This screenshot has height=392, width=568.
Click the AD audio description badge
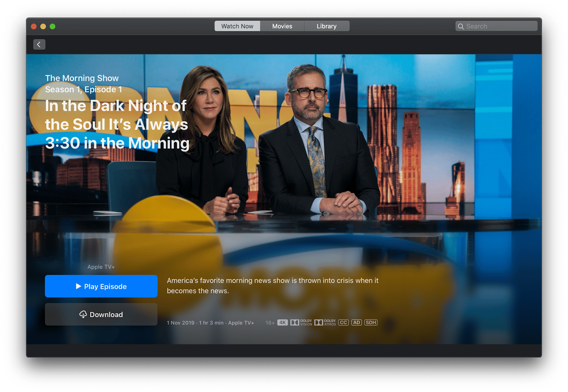tap(356, 322)
